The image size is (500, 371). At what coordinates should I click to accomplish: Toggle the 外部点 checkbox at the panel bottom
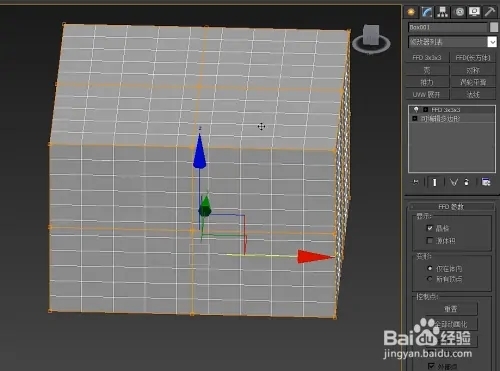click(431, 366)
